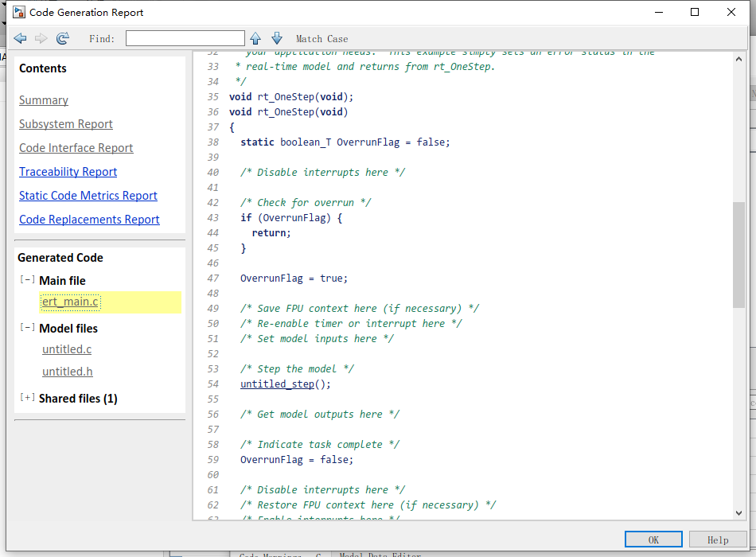Click the 'return;' statement on line 44
The height and width of the screenshot is (557, 756).
271,233
